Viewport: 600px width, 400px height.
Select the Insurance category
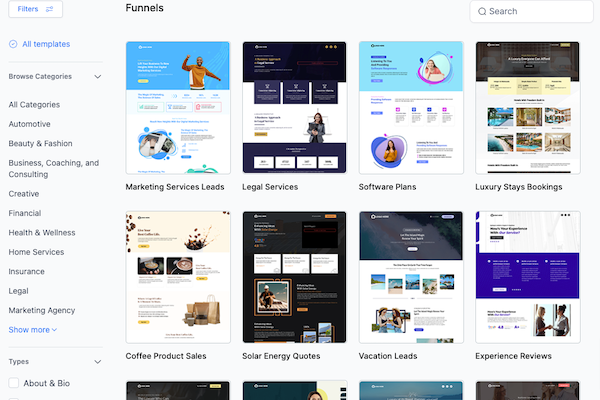26,271
